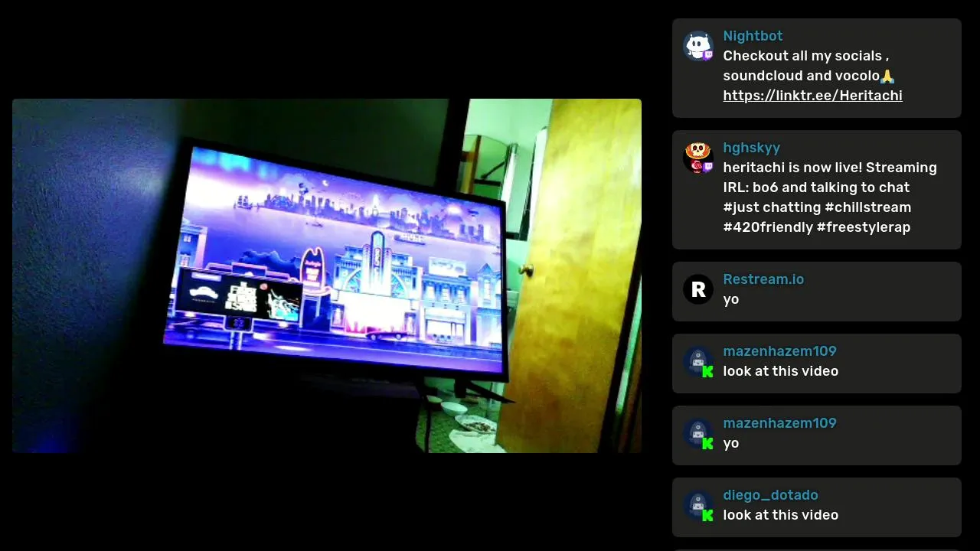980x551 pixels.
Task: Open the linktr.ee/Heritachi link
Action: point(812,96)
